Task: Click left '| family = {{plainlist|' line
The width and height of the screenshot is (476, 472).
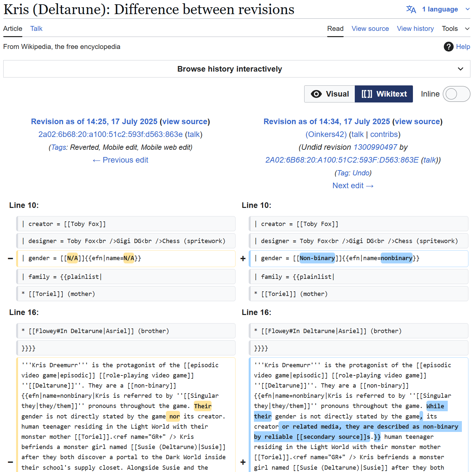Action: click(126, 277)
